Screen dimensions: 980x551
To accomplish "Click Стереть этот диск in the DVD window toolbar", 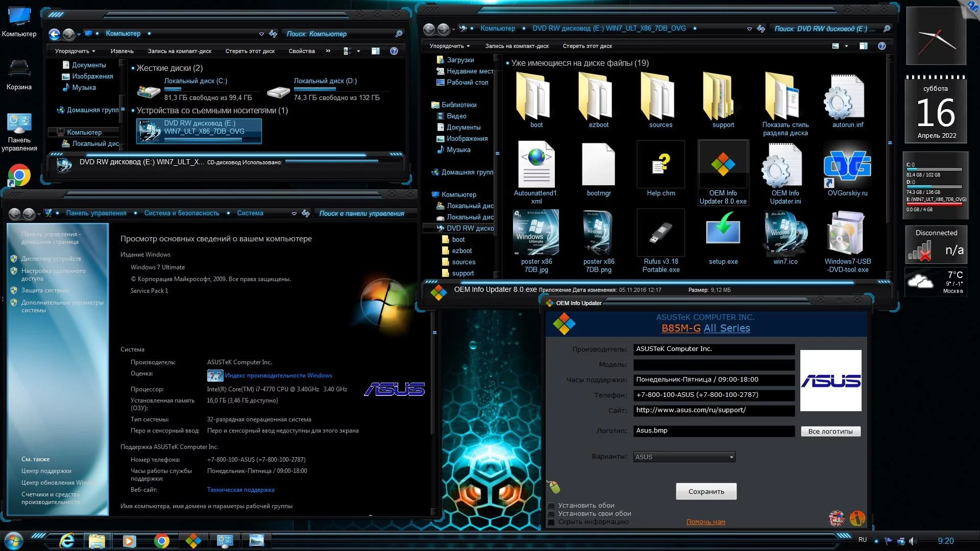I will coord(587,46).
